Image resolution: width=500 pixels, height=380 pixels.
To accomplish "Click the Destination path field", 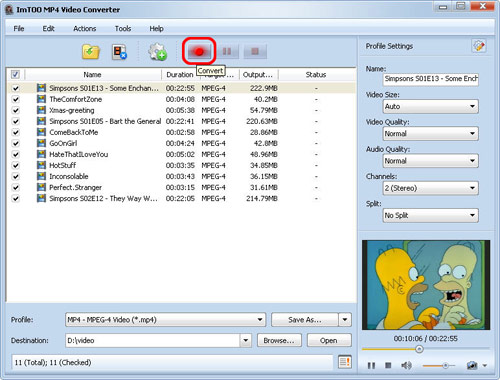I will (153, 340).
